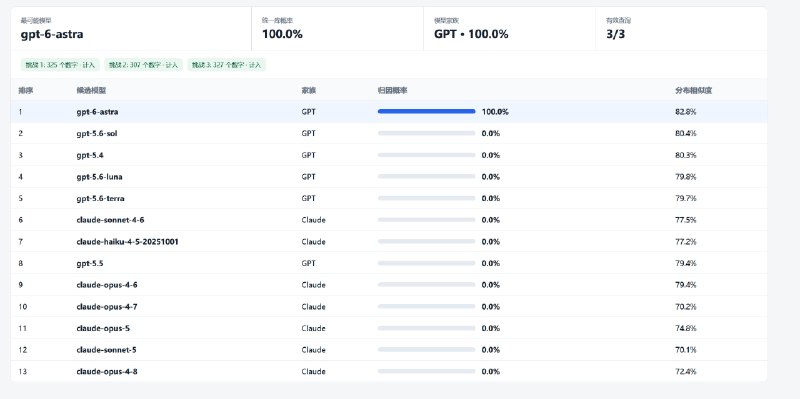Click the 82.8% similarity value
Screen dimensions: 800x399
pos(686,112)
